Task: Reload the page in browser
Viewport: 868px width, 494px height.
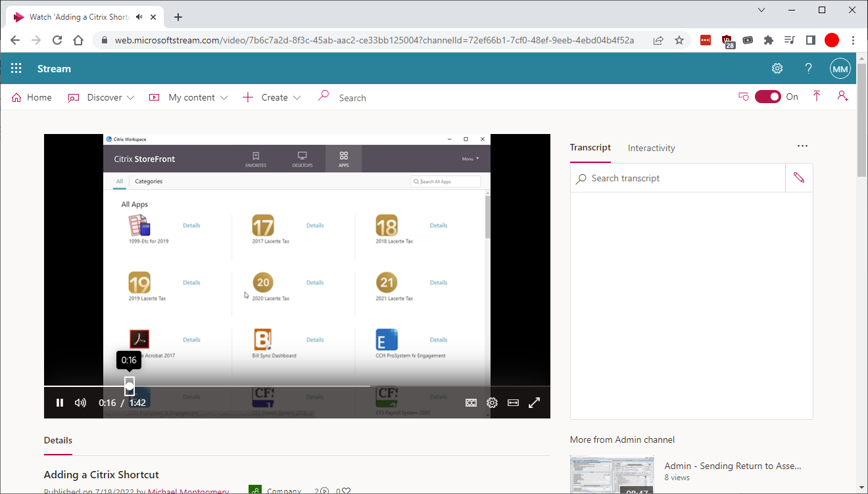Action: pyautogui.click(x=57, y=40)
